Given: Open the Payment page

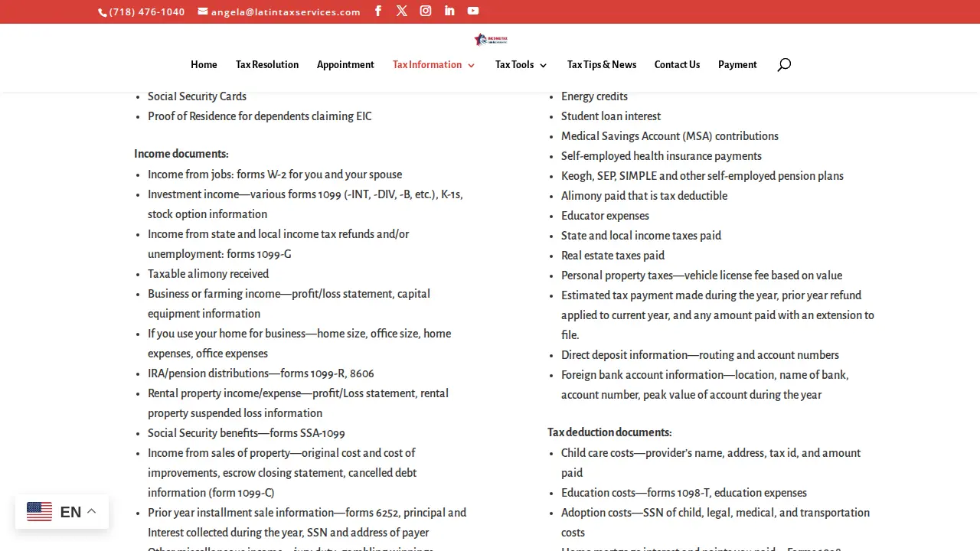Looking at the screenshot, I should pos(737,65).
